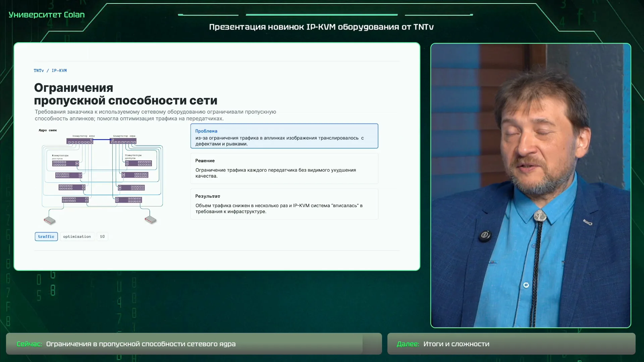The height and width of the screenshot is (362, 644).
Task: Click the 'TNTv / IP-KVM' breadcrumb
Action: 50,71
